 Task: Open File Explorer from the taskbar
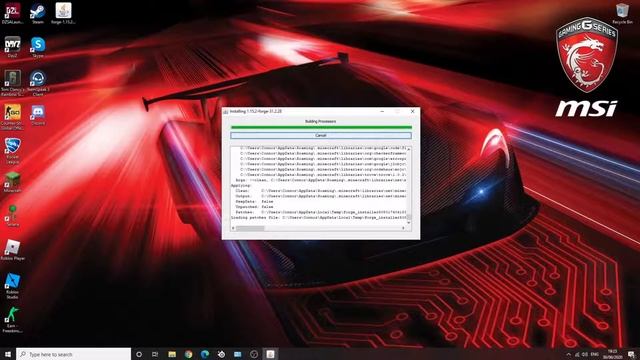coord(172,354)
